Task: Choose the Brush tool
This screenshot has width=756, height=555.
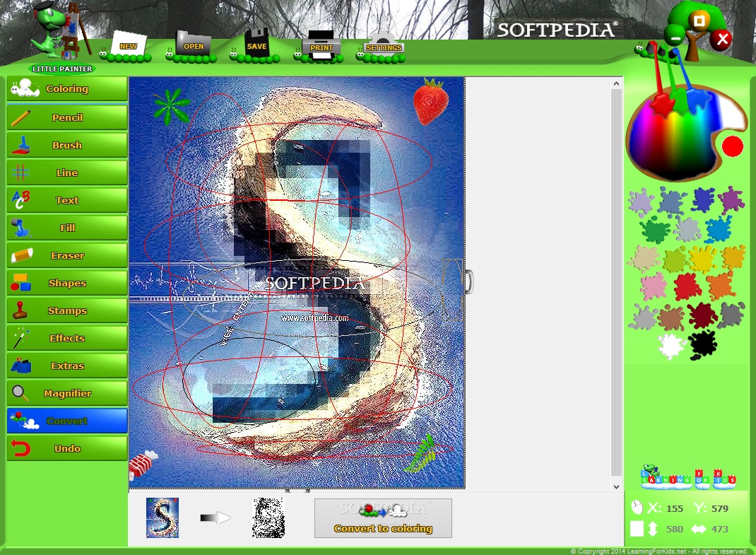Action: coord(67,145)
